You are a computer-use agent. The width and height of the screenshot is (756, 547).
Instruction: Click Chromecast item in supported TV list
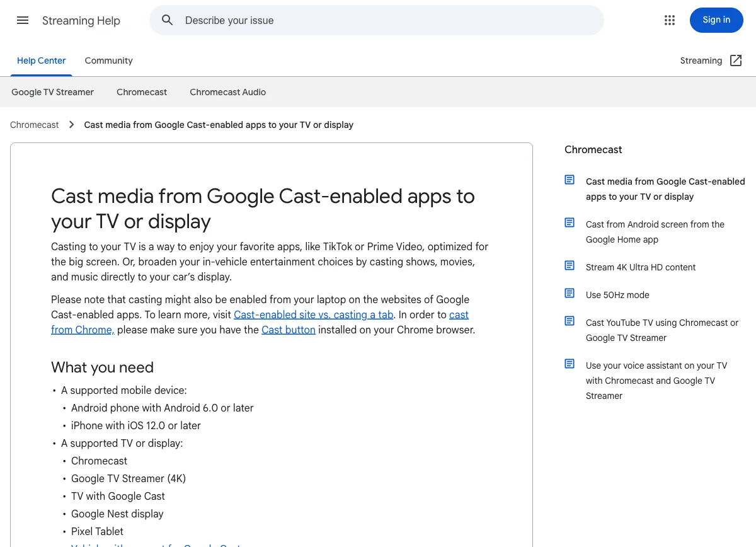coord(99,461)
